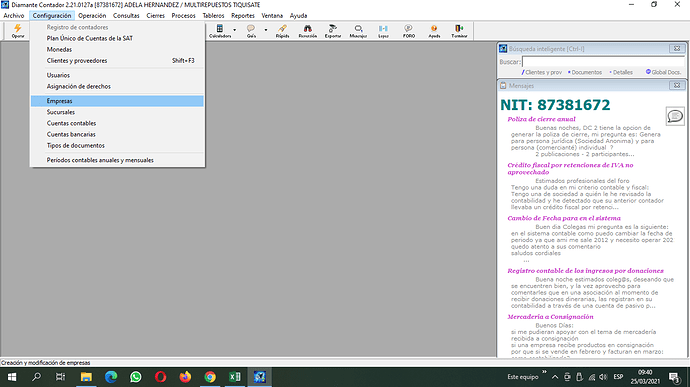Click the Operar lightning toolbar icon
The width and height of the screenshot is (690, 387).
[x=18, y=31]
